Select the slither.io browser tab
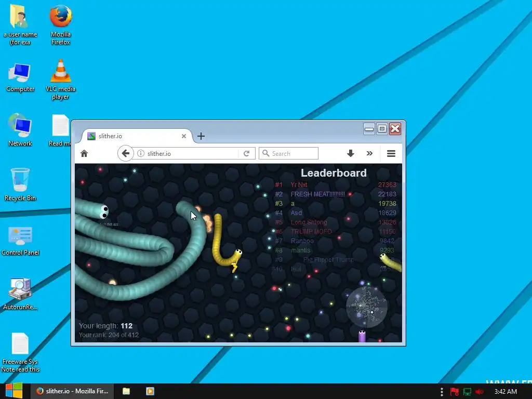The image size is (532, 399). [137, 136]
